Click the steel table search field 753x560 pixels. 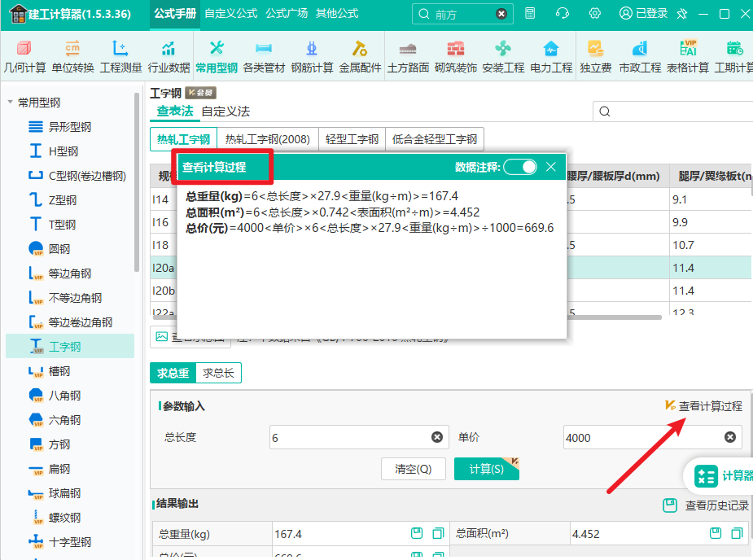click(672, 112)
